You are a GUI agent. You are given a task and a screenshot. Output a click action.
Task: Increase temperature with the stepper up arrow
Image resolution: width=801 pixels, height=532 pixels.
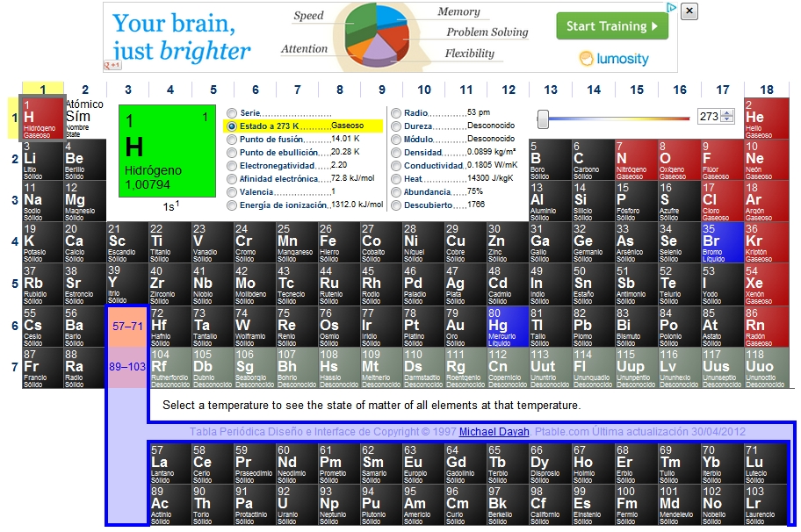click(726, 113)
